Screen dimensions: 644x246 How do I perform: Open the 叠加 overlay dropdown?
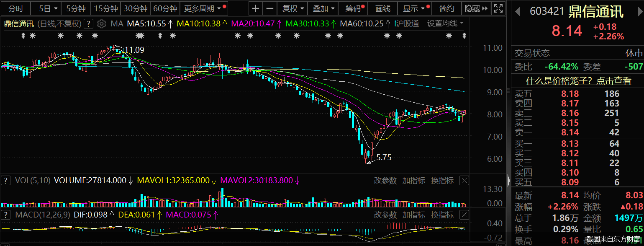pos(323,8)
